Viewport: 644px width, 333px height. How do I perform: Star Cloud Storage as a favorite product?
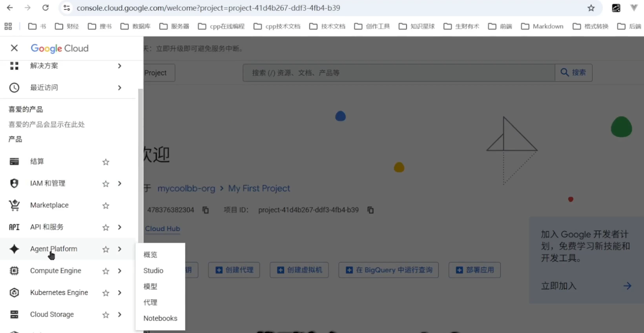[106, 315]
